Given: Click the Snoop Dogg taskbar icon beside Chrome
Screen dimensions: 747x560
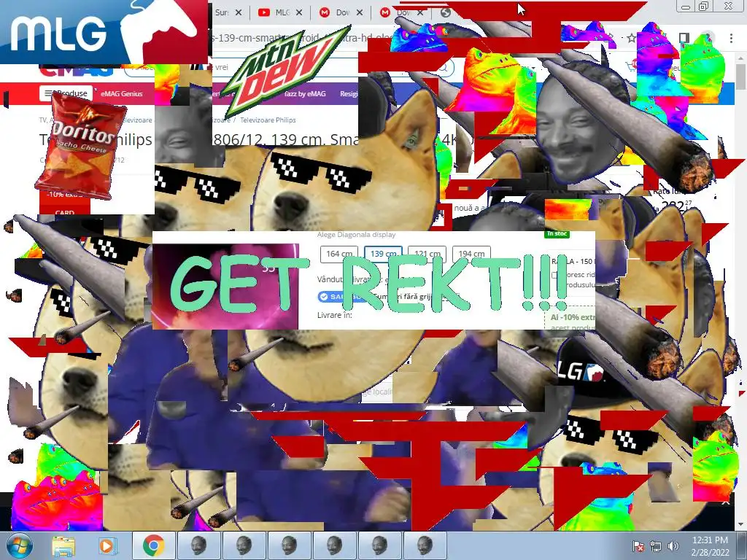Looking at the screenshot, I should [x=198, y=545].
